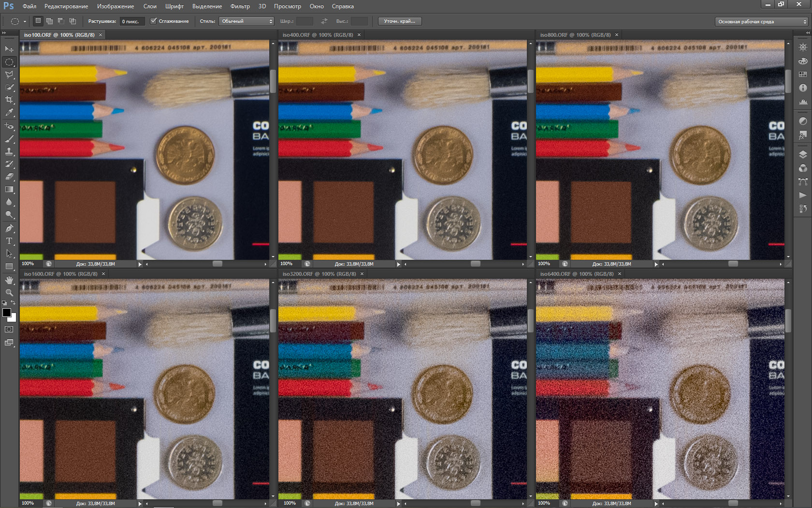Pick the Clone Stamp tool

(x=9, y=151)
